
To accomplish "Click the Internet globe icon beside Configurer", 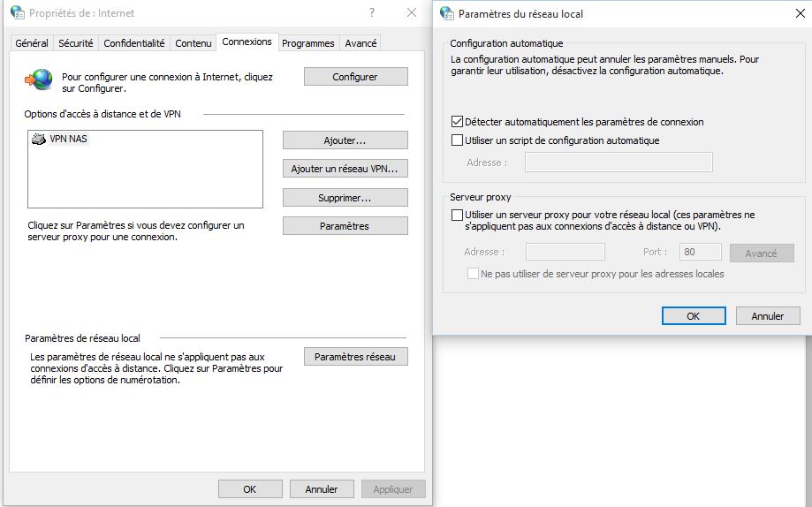I will [38, 80].
